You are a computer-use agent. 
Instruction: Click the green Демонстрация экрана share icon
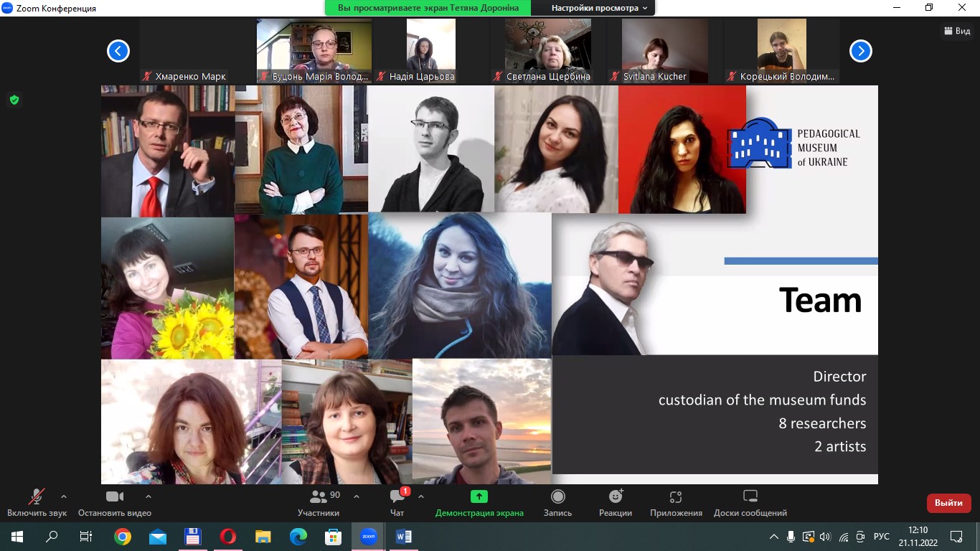click(x=479, y=496)
